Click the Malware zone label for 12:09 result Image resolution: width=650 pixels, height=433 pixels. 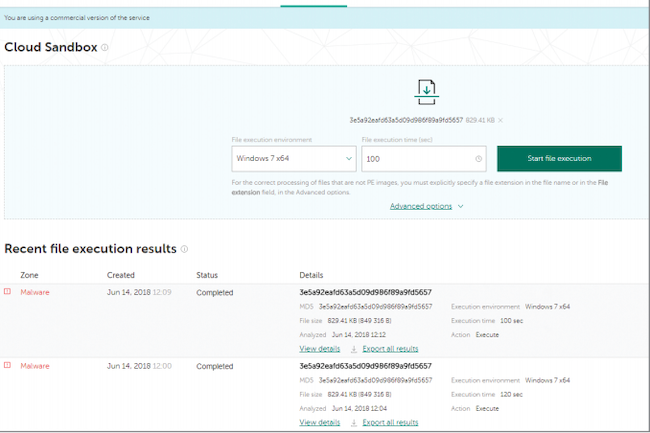[x=35, y=292]
